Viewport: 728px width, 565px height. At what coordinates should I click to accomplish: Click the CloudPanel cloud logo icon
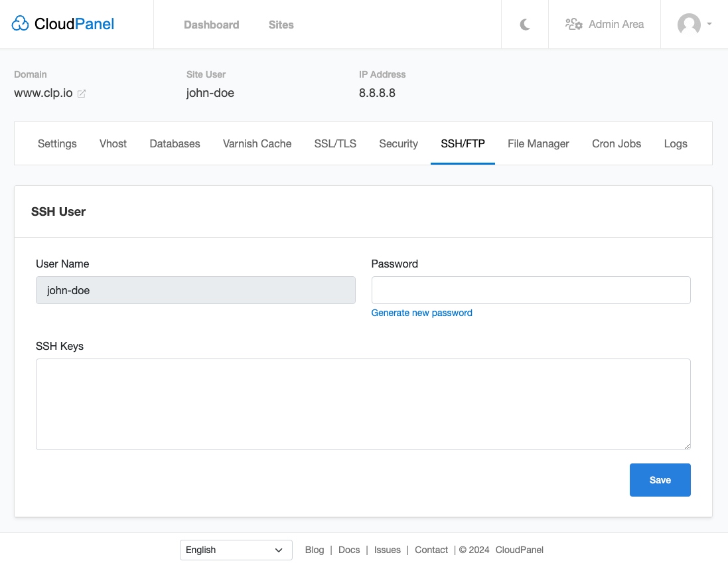(x=20, y=23)
